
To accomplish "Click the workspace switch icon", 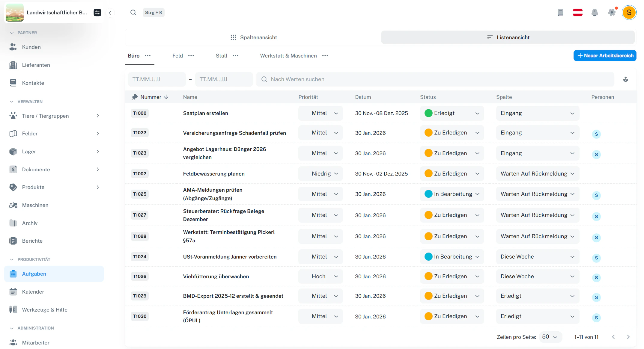I will tap(97, 13).
